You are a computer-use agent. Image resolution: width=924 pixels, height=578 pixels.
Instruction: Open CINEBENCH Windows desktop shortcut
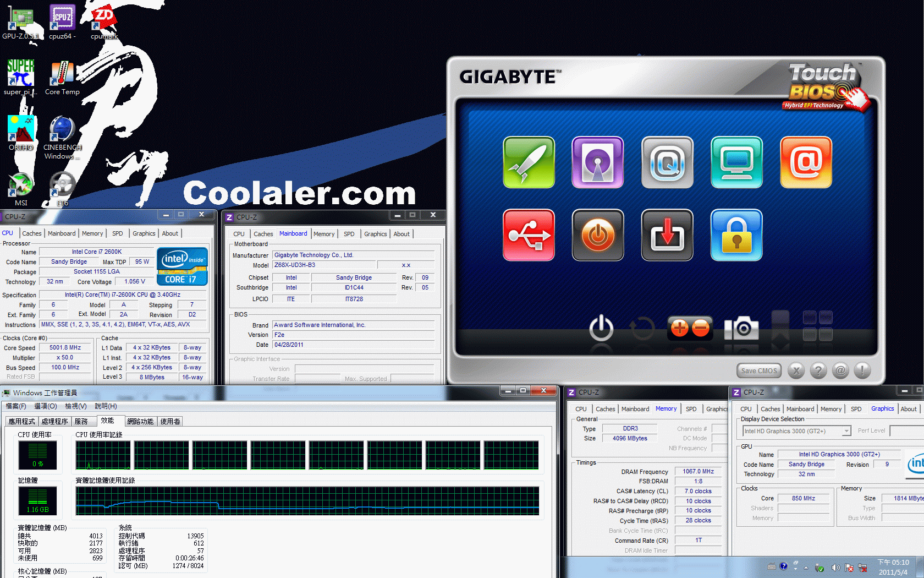[x=62, y=137]
